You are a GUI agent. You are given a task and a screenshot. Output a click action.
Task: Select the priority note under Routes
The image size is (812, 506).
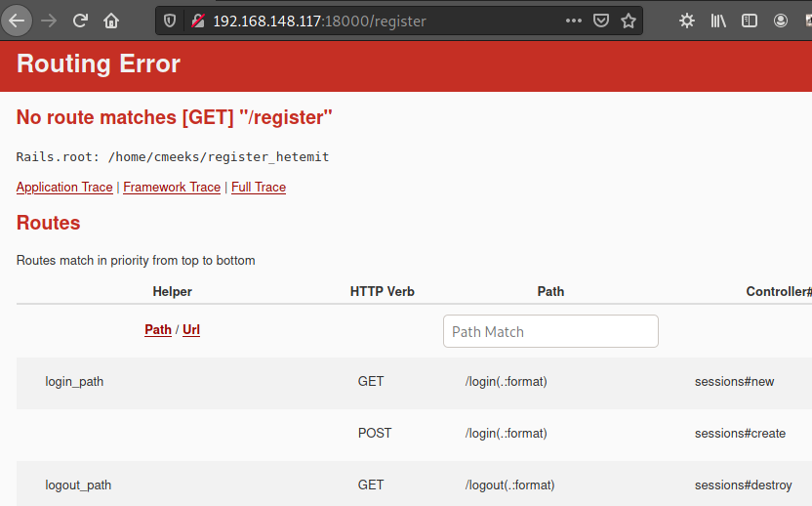point(136,260)
